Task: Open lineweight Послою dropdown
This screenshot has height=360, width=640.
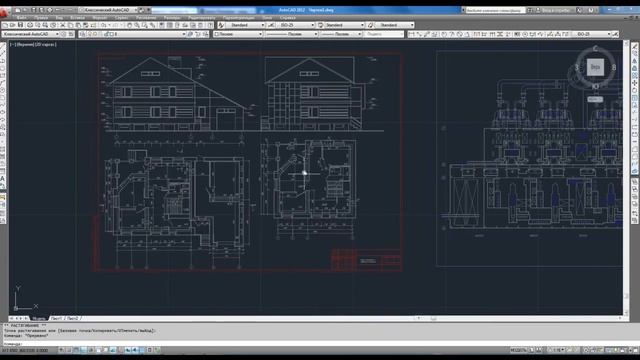Action: tap(341, 34)
